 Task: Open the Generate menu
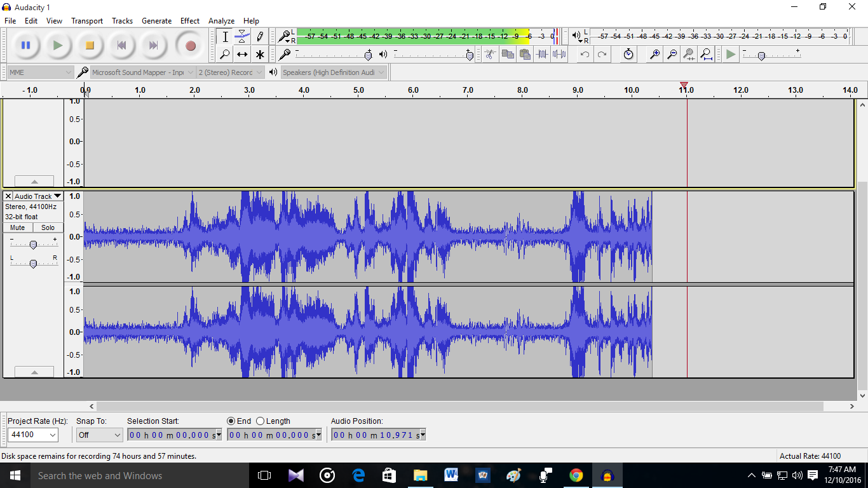[157, 21]
